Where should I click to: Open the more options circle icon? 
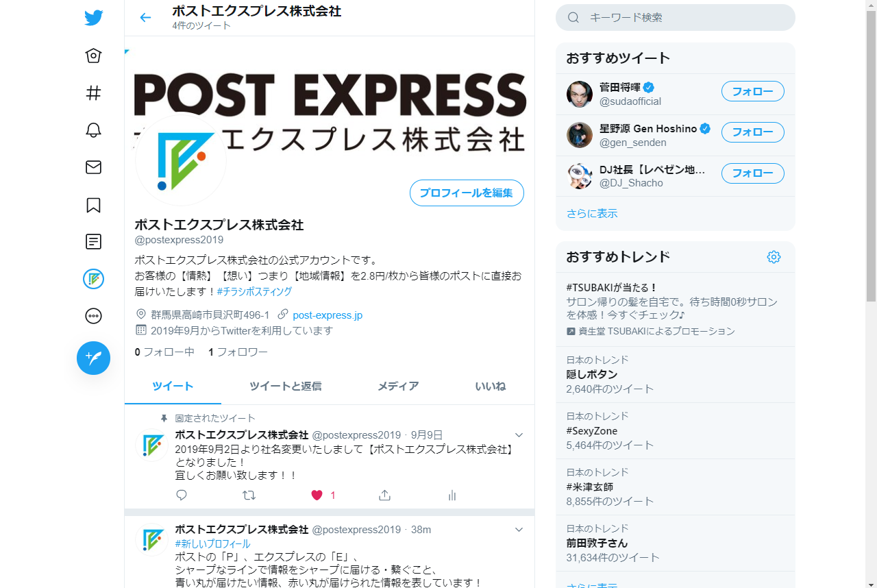coord(94,316)
